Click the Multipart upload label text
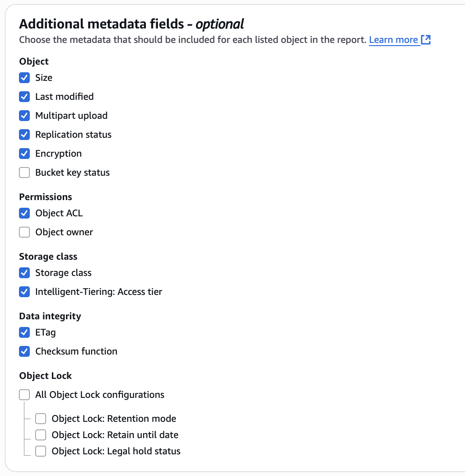 pyautogui.click(x=71, y=116)
